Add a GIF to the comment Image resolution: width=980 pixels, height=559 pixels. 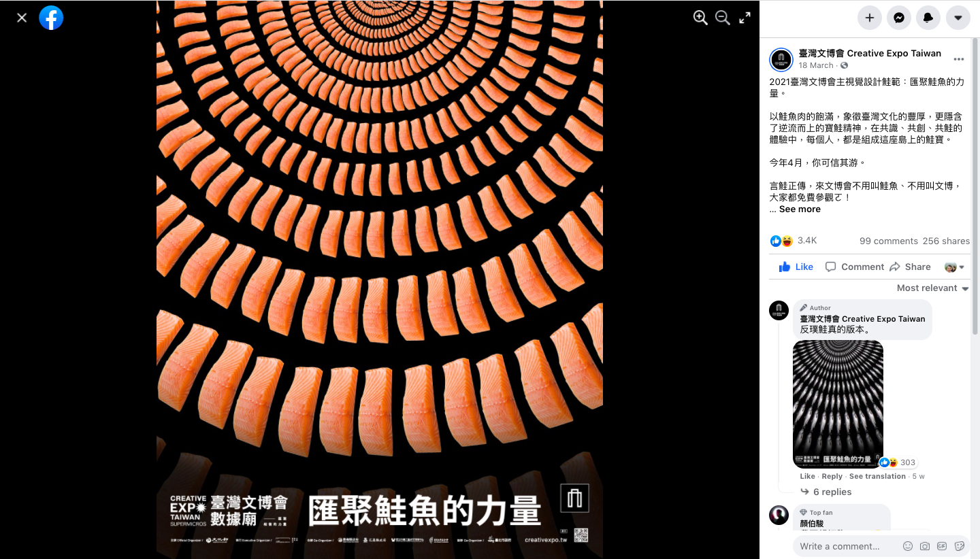[x=942, y=546]
